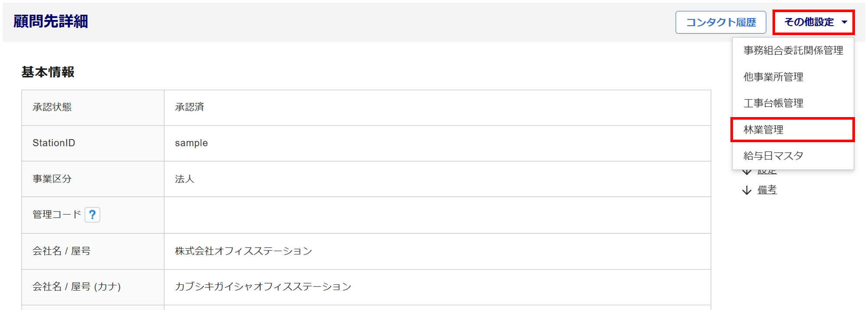Click the caret arrow on その他設定
Image resolution: width=868 pixels, height=310 pixels.
[x=844, y=22]
